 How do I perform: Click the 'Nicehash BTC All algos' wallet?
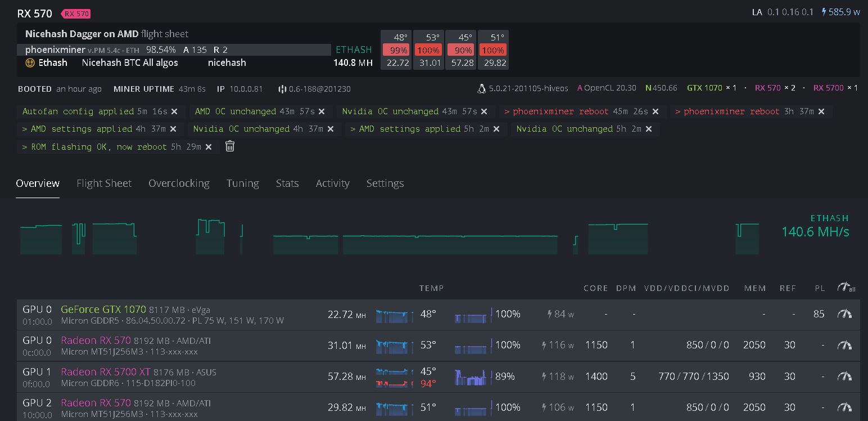(x=130, y=63)
